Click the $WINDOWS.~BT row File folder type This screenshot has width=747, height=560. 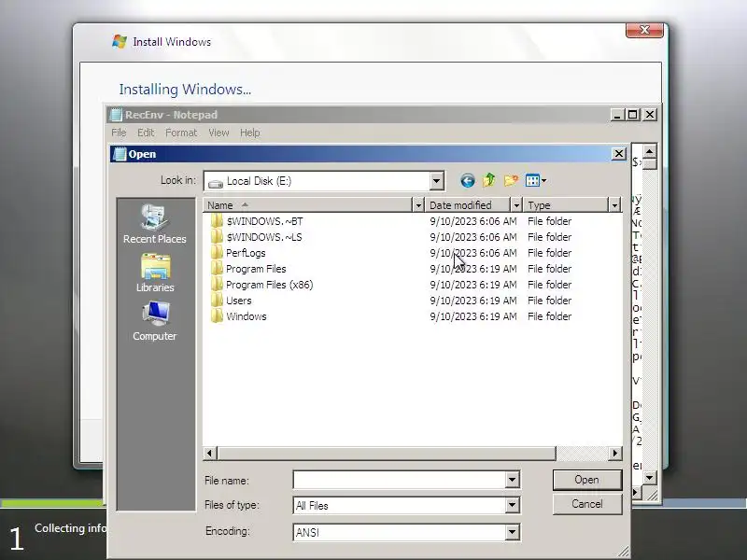(549, 221)
